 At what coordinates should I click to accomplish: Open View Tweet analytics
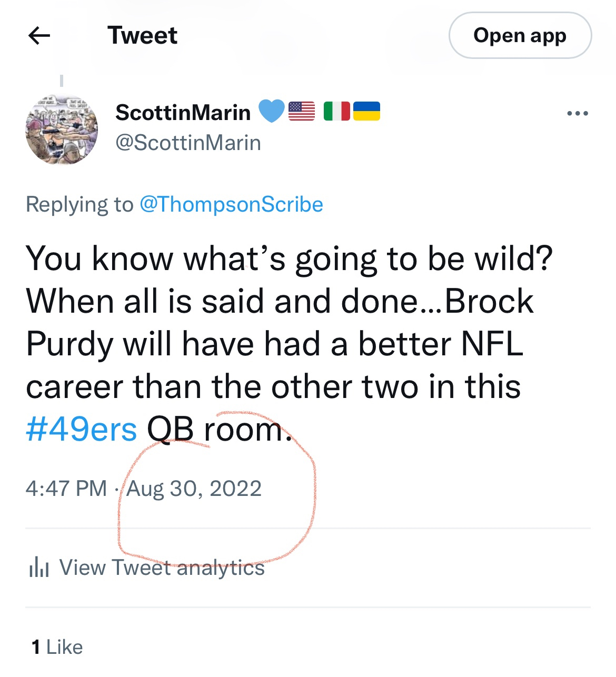pos(162,568)
